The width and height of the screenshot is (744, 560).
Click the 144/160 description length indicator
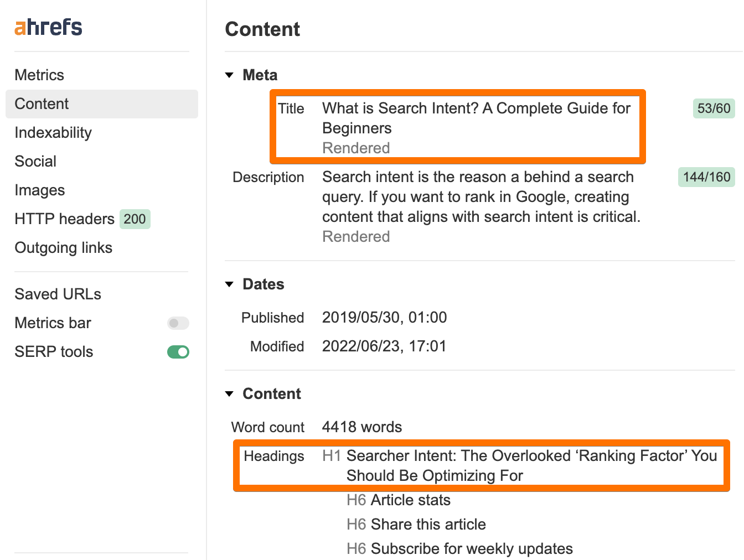pos(706,177)
